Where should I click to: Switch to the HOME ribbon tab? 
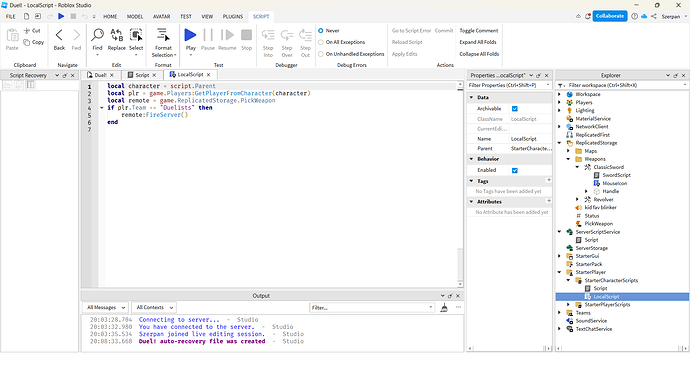tap(110, 16)
